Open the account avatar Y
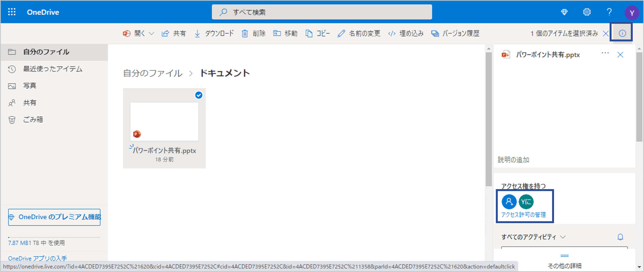Viewport: 644px width, 272px height. [x=631, y=13]
